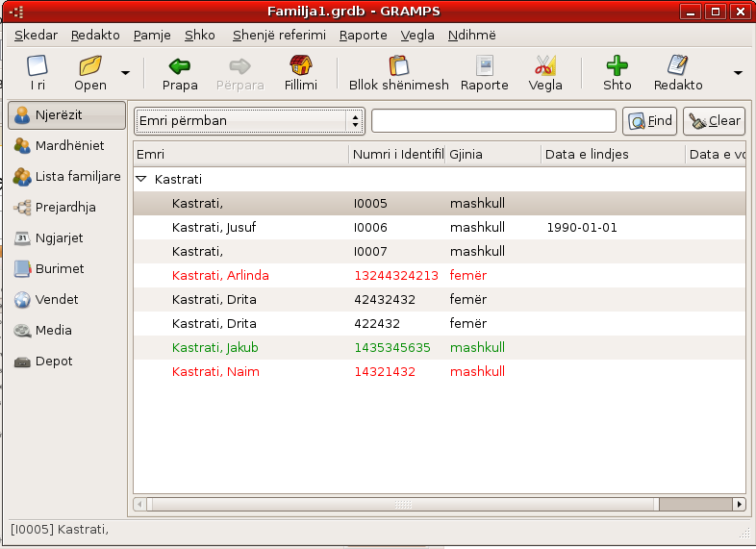This screenshot has width=756, height=549.
Task: Sort by the Emri column header
Action: [x=241, y=154]
